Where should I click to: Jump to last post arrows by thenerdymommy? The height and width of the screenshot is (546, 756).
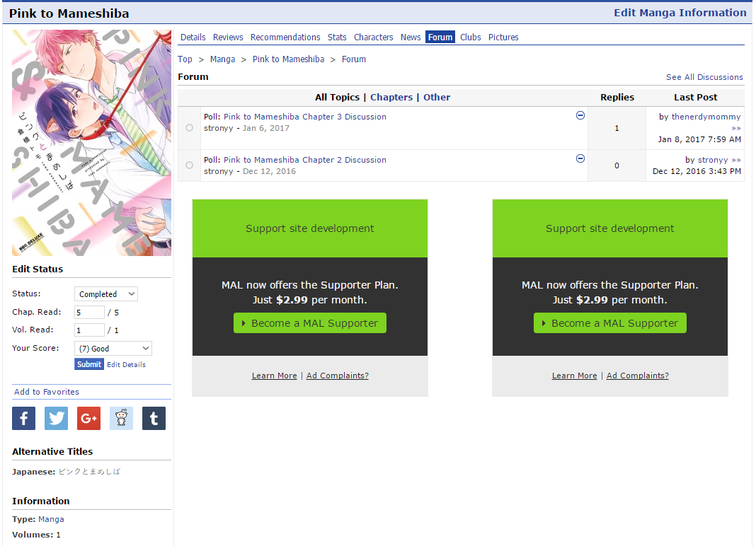click(735, 128)
